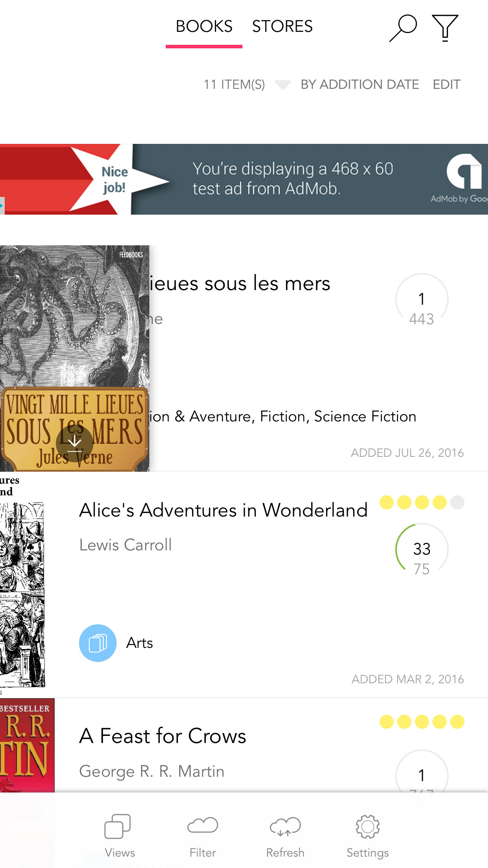
Task: Click Alice's four-dot yellow rating
Action: 422,502
